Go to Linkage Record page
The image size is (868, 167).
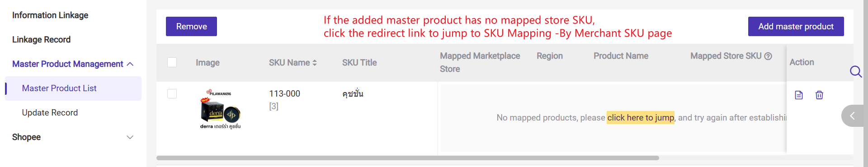(41, 40)
